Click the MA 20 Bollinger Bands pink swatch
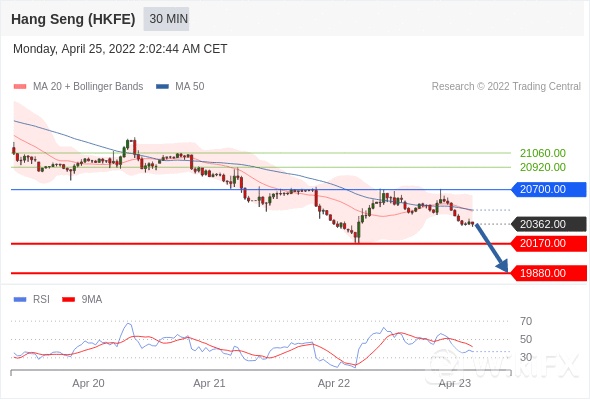This screenshot has height=400, width=590. 20,87
